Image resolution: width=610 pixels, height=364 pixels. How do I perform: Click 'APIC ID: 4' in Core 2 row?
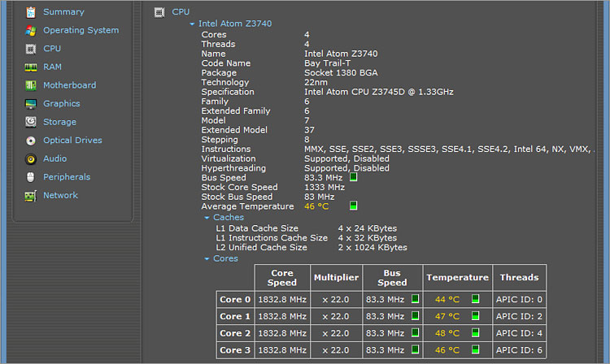519,333
